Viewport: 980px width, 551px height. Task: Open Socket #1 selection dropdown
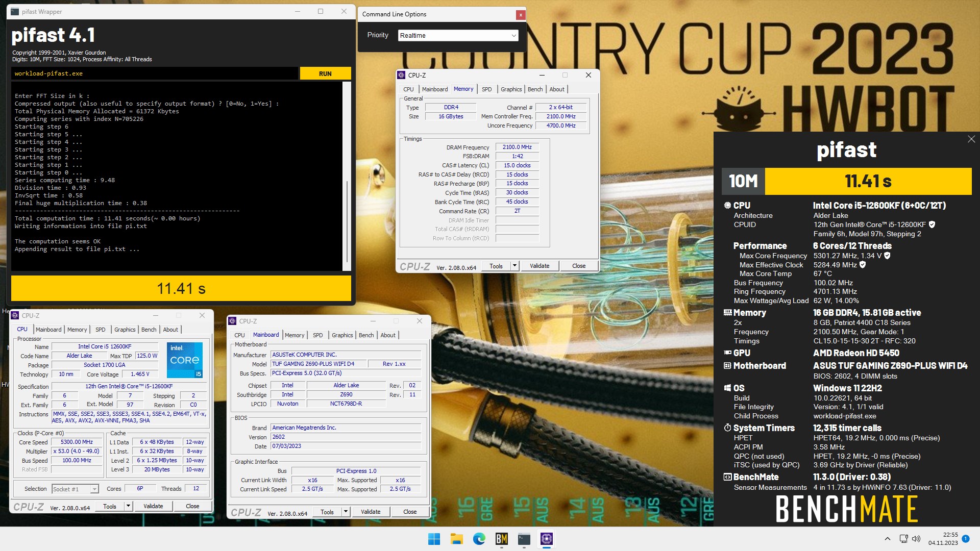click(76, 489)
